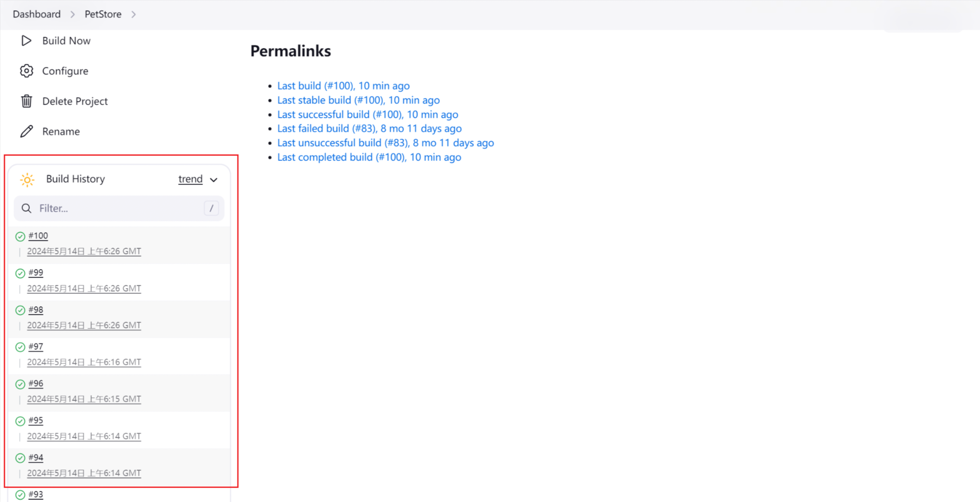Click the chevron between Dashboard and PetStore
980x502 pixels.
tap(72, 14)
